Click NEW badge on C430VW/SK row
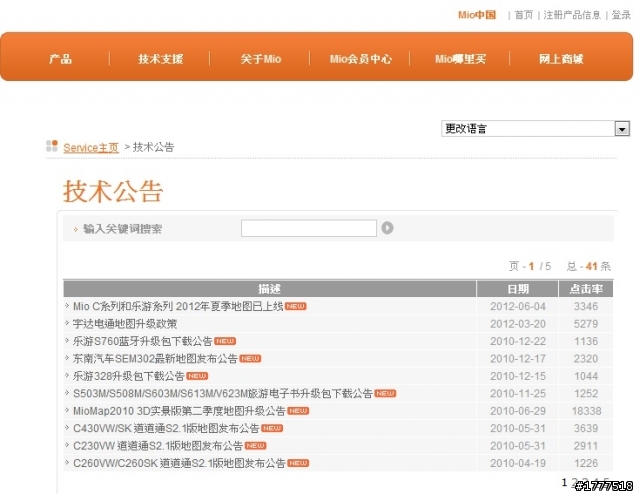 (x=272, y=428)
